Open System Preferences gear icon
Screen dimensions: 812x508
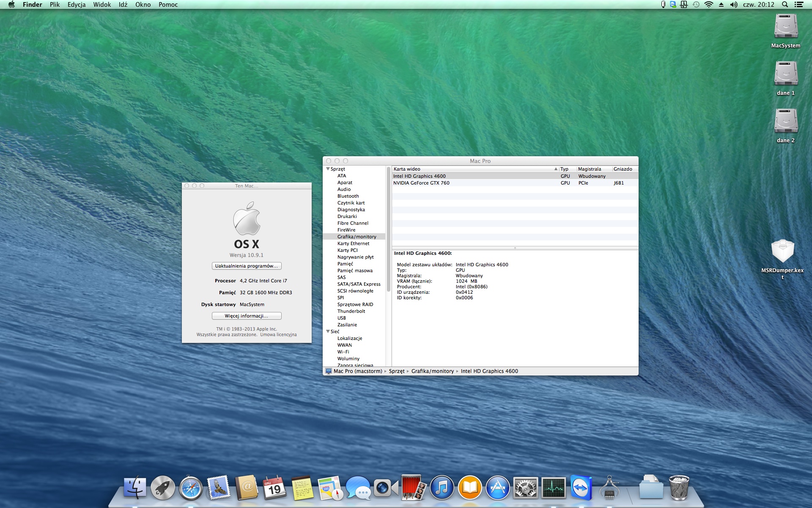526,488
